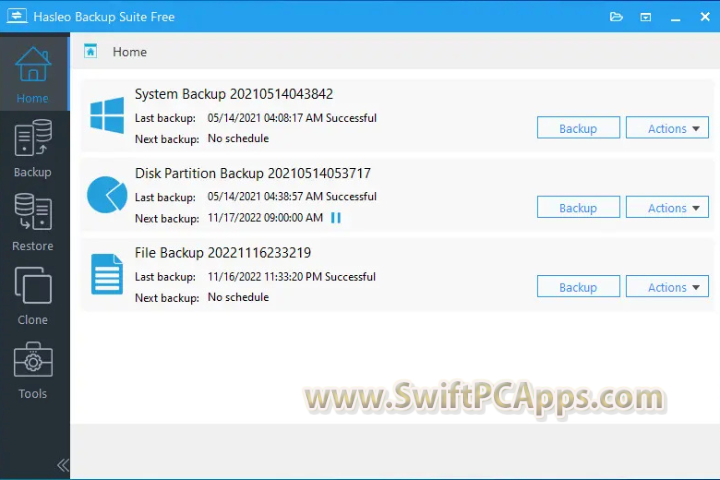
Task: Open the Backup section in sidebar
Action: [x=34, y=148]
